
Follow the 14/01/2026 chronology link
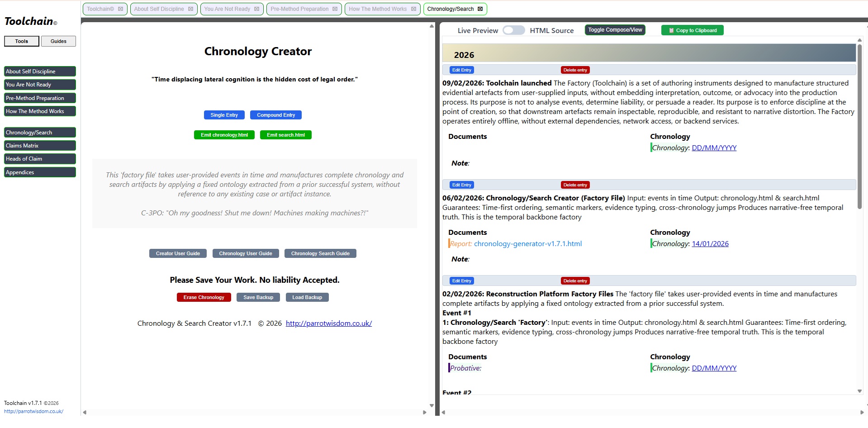[710, 244]
